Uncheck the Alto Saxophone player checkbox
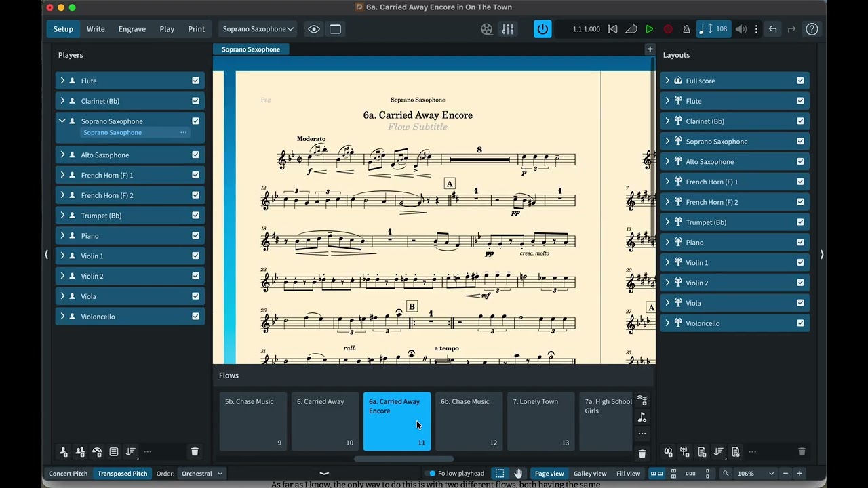This screenshot has width=868, height=488. coord(195,155)
